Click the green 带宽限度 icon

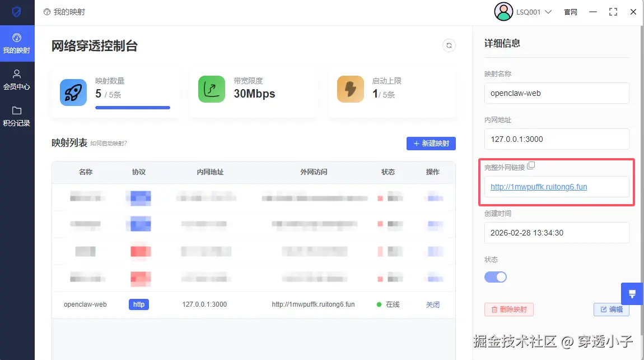(212, 89)
